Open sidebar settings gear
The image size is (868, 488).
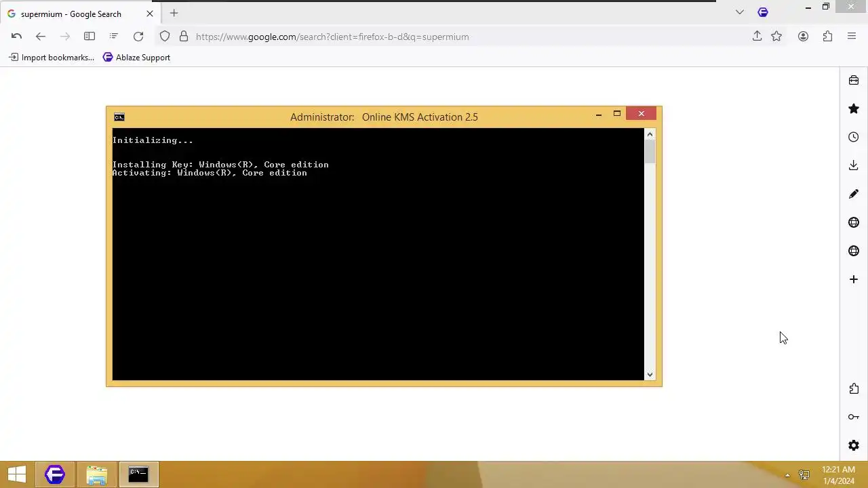pyautogui.click(x=854, y=445)
